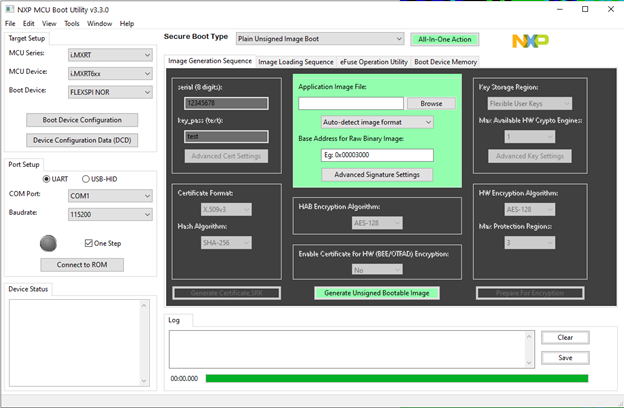Click the Prepare For Encryption button

pos(530,293)
